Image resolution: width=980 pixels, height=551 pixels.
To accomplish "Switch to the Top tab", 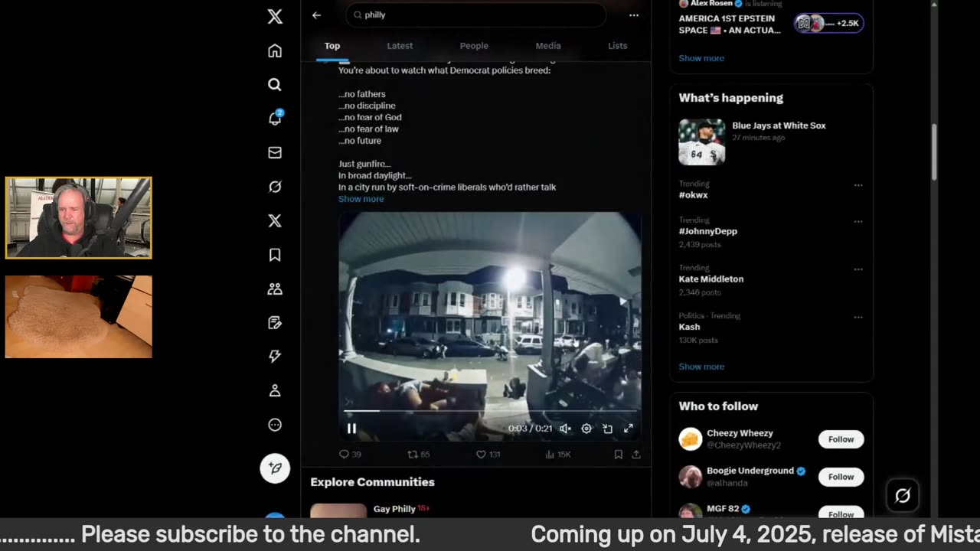I will (x=332, y=46).
